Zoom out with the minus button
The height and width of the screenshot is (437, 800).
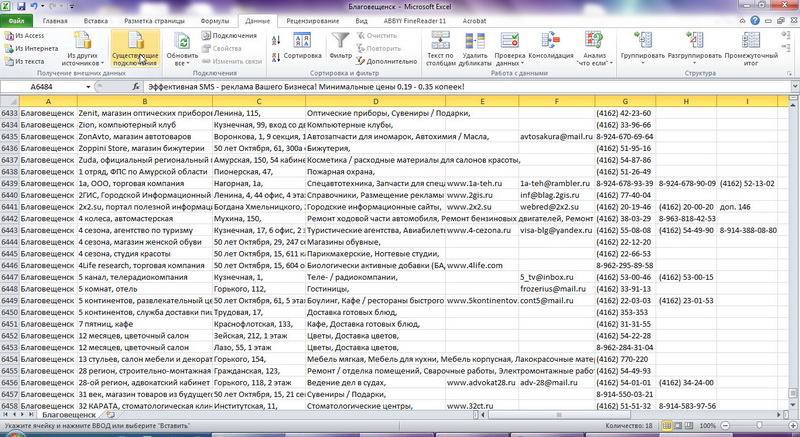tap(725, 425)
